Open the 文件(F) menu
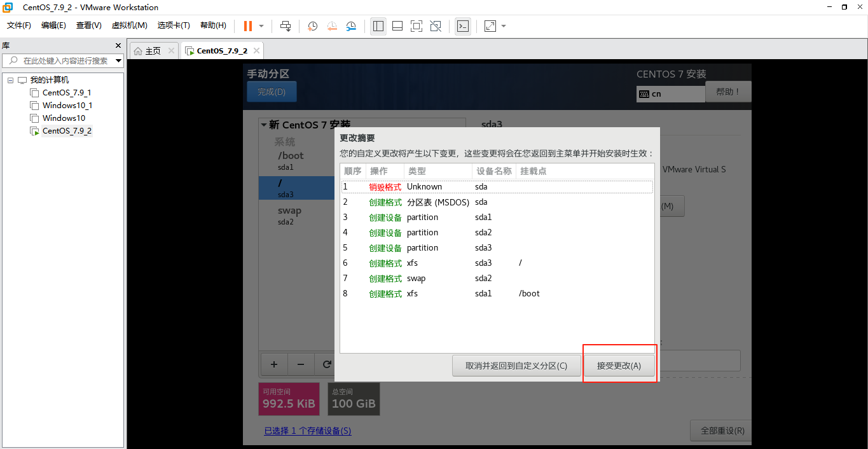The width and height of the screenshot is (868, 449). click(x=19, y=25)
